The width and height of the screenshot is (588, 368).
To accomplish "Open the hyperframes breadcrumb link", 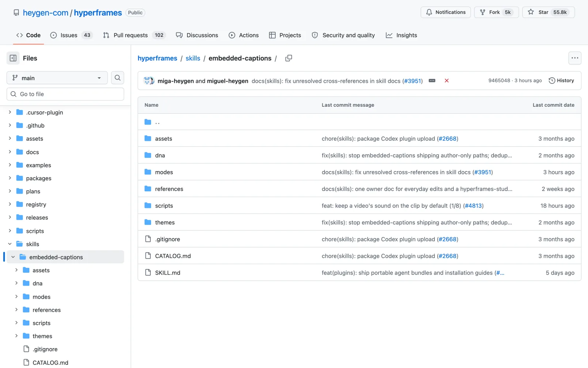I will (157, 58).
